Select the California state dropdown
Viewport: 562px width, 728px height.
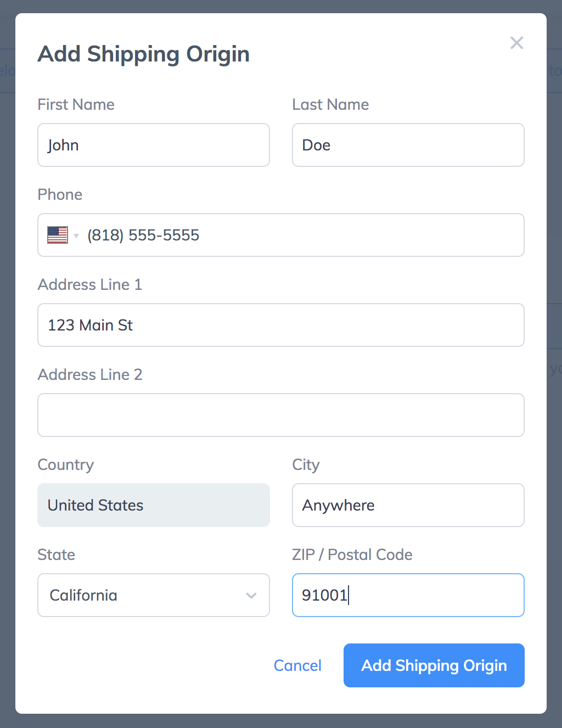[x=154, y=595]
